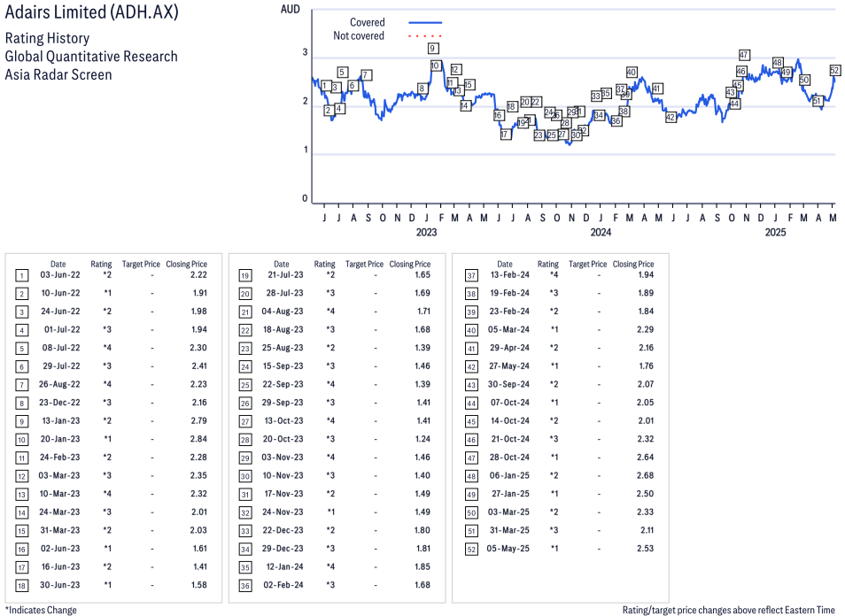Click the Global Quantitative Research line
The height and width of the screenshot is (616, 845).
click(x=91, y=57)
